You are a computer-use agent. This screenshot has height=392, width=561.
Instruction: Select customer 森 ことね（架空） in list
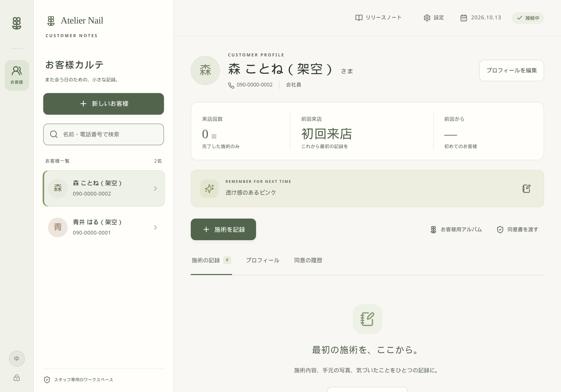(104, 188)
